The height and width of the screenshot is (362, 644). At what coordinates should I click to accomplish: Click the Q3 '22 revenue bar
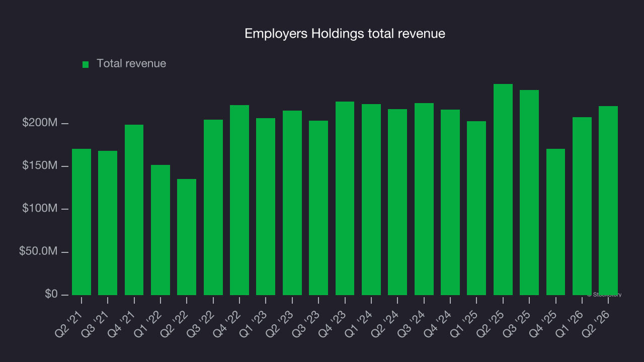pyautogui.click(x=213, y=207)
